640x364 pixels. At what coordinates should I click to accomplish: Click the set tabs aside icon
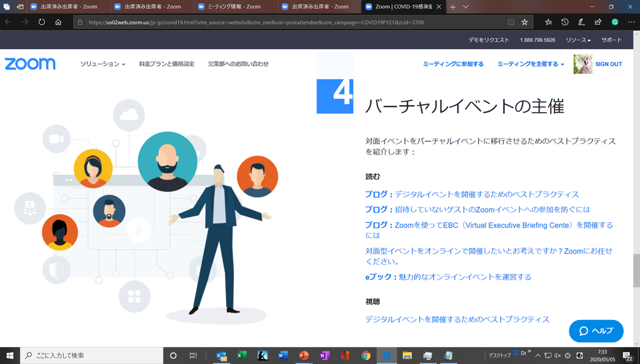click(19, 7)
